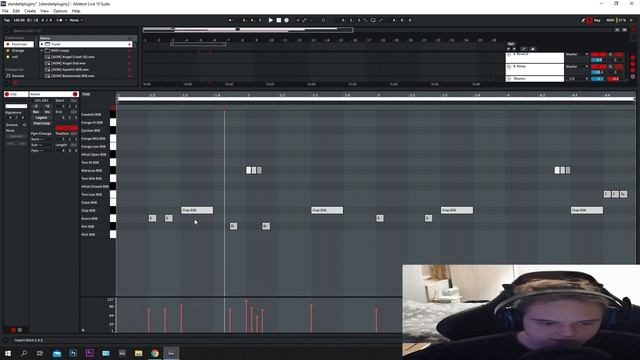Toggle the browser show/hide circle button

6,30
